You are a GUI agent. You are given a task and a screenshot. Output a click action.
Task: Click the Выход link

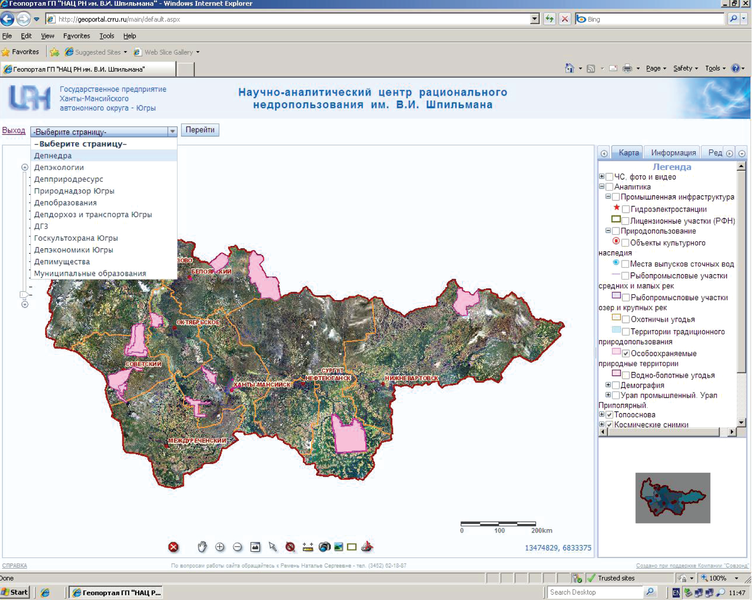pyautogui.click(x=14, y=131)
